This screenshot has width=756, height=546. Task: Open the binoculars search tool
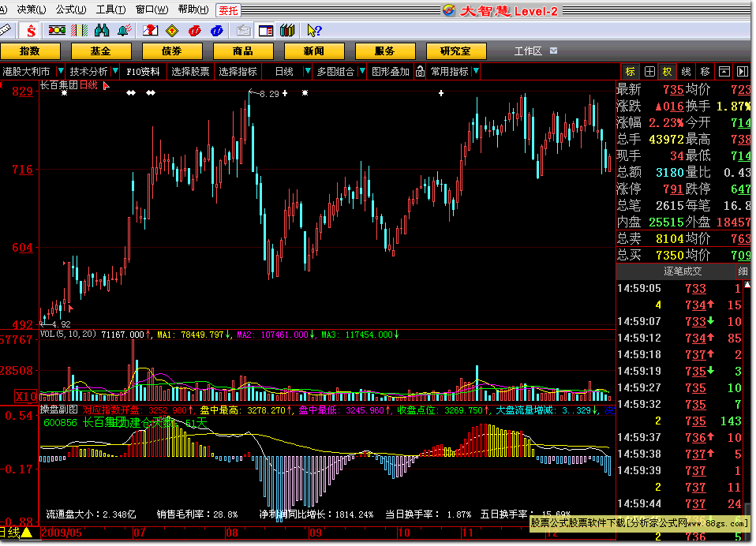coord(102,30)
